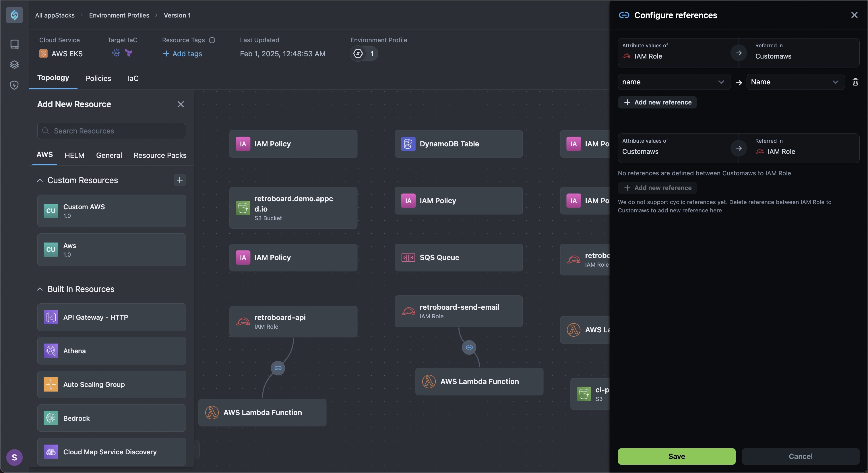The image size is (868, 473).
Task: Click the retroboard-api IAM Role hat icon
Action: pyautogui.click(x=243, y=322)
